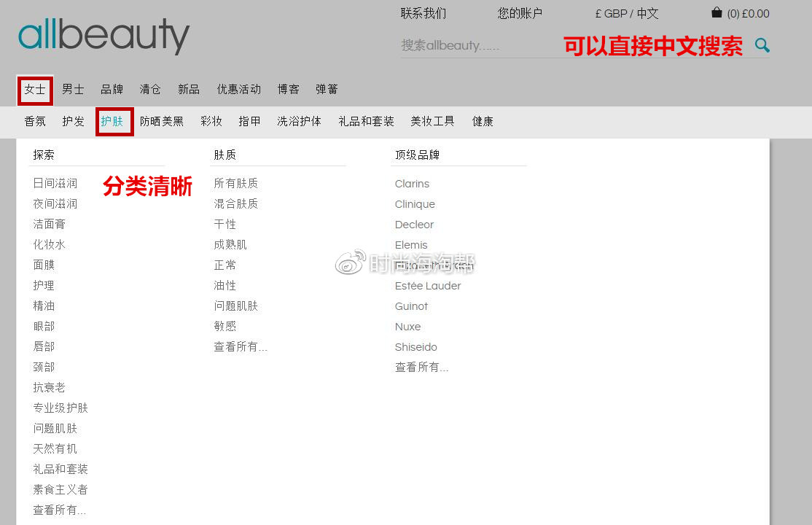This screenshot has width=812, height=525.
Task: Open the £ GBP / 中文 currency language selector
Action: [x=626, y=14]
